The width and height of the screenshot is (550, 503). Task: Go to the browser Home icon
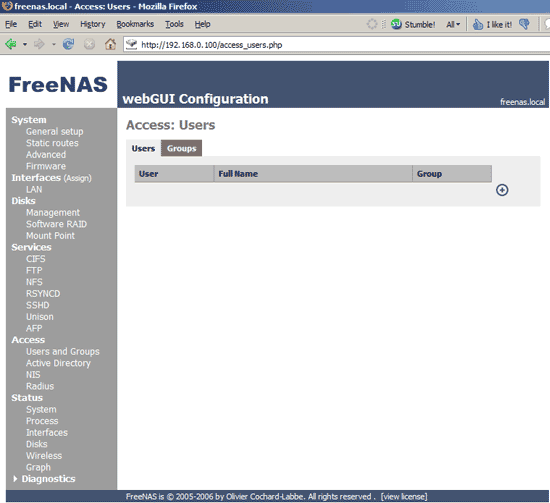[x=110, y=44]
